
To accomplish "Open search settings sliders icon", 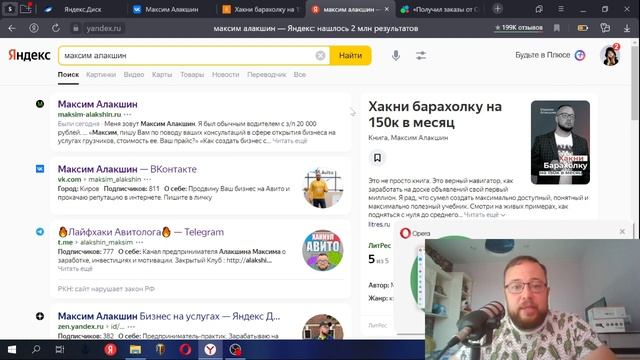I will [421, 55].
